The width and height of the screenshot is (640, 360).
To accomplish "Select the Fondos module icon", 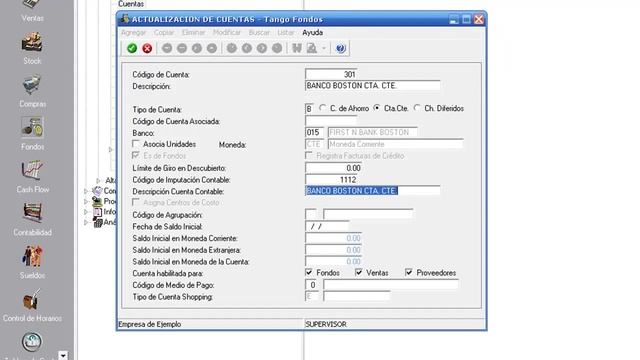I will pos(32,127).
